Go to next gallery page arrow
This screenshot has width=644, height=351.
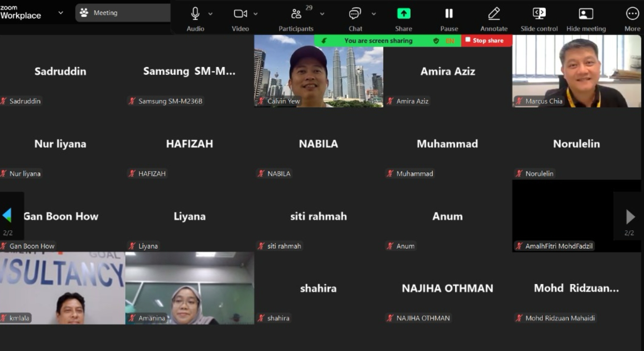(630, 217)
